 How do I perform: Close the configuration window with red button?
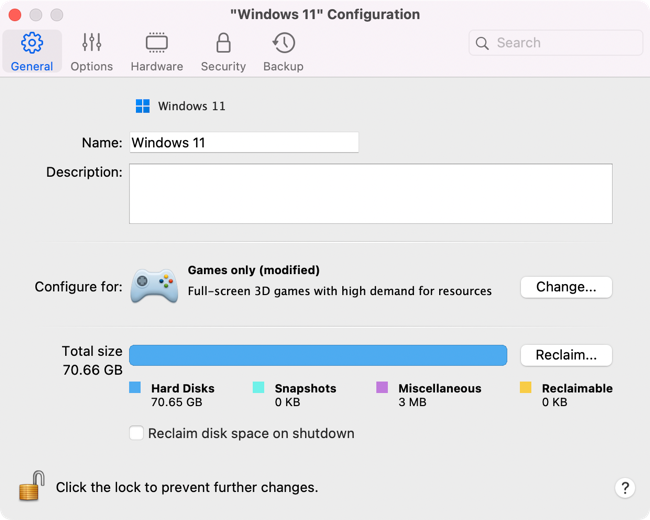point(15,15)
